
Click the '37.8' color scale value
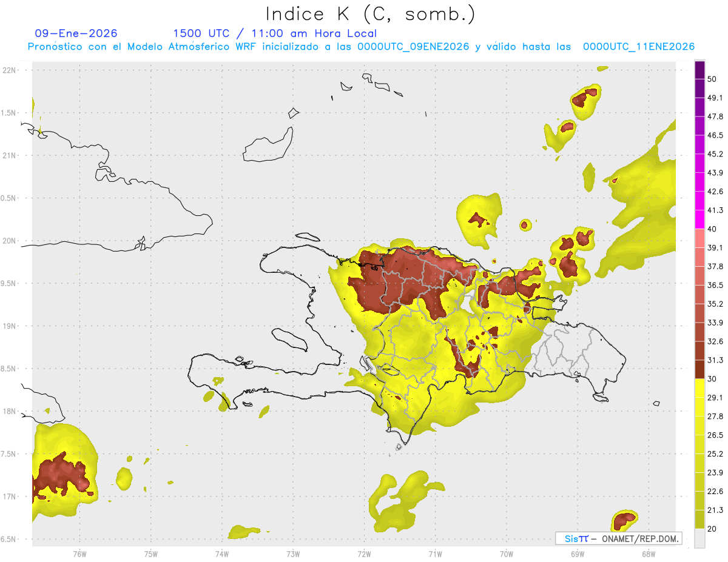[715, 266]
